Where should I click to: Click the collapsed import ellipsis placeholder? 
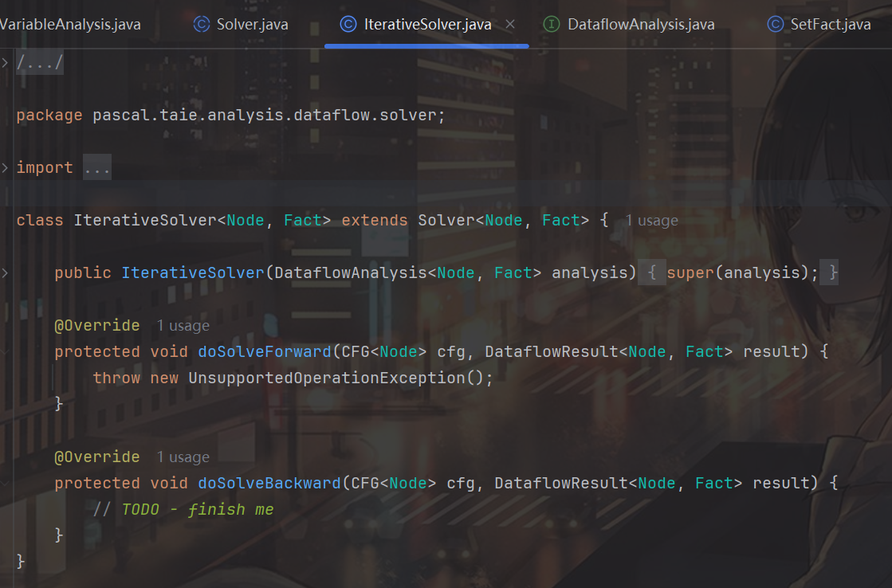point(96,168)
